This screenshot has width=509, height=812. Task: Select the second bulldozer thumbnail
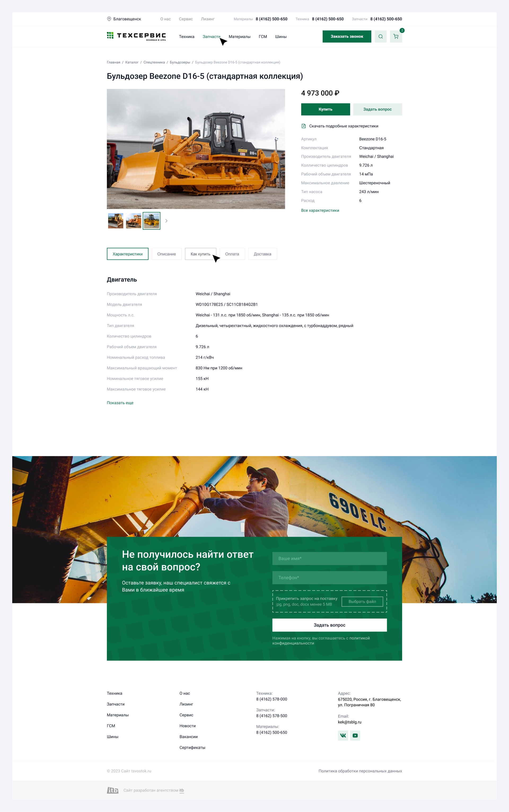point(134,221)
